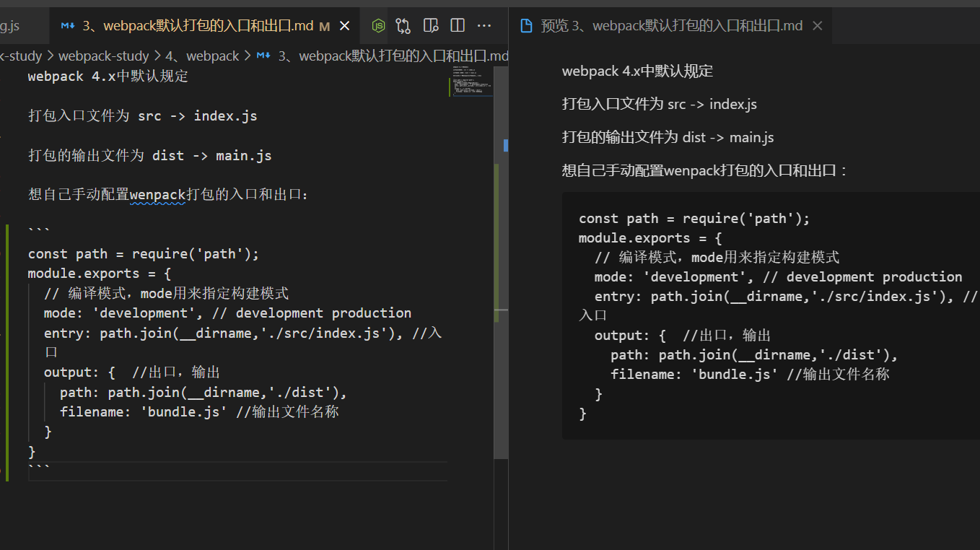Open the 4、webpack breadcrumb dropdown
The width and height of the screenshot is (980, 550).
[204, 56]
